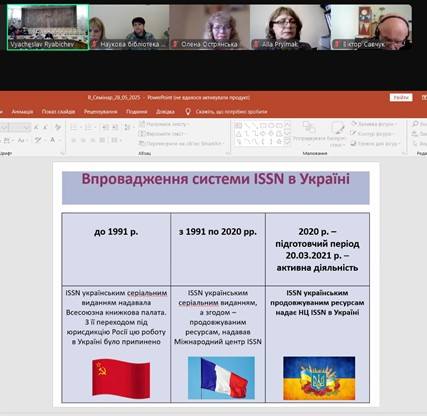This screenshot has width=427, height=416.
Task: Click the center paragraph alignment icon
Action: (83, 140)
